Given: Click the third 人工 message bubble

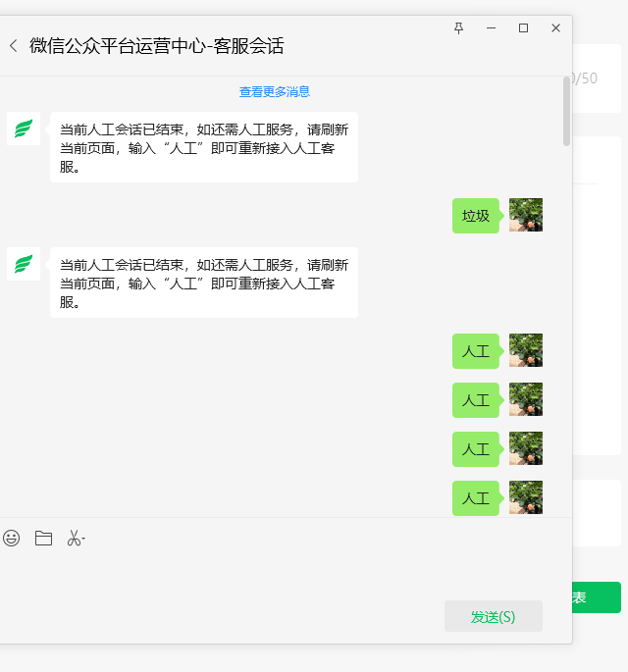Looking at the screenshot, I should tap(476, 449).
